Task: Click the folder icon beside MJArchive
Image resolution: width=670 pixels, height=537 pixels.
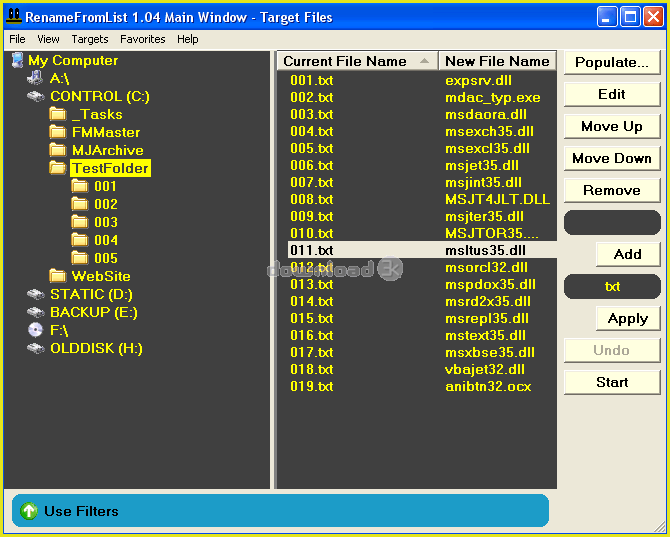Action: tap(58, 150)
